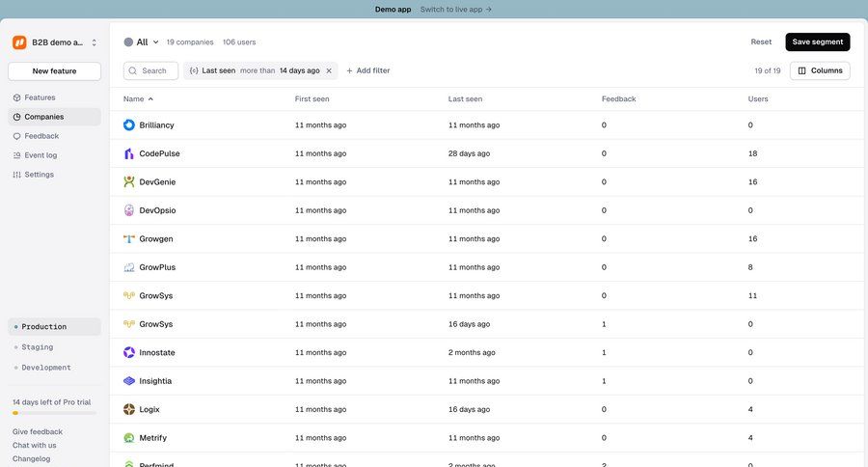Click the Event log icon
This screenshot has height=467, width=868.
coord(16,155)
